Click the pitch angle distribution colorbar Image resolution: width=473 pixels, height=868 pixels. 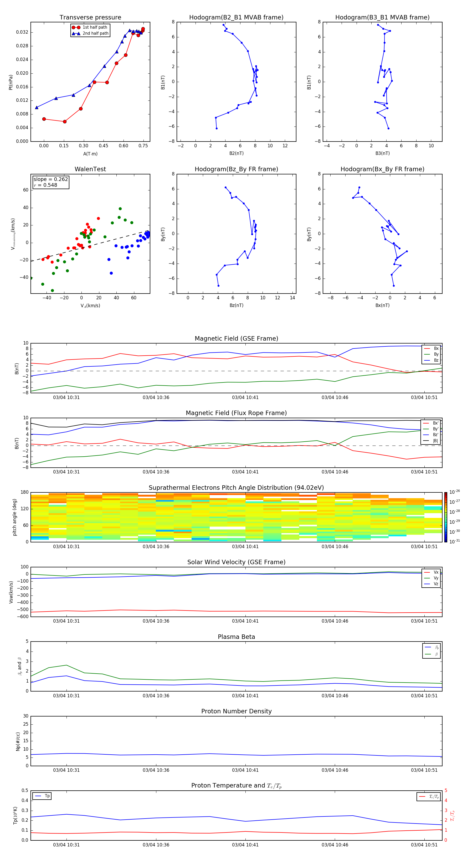point(446,517)
